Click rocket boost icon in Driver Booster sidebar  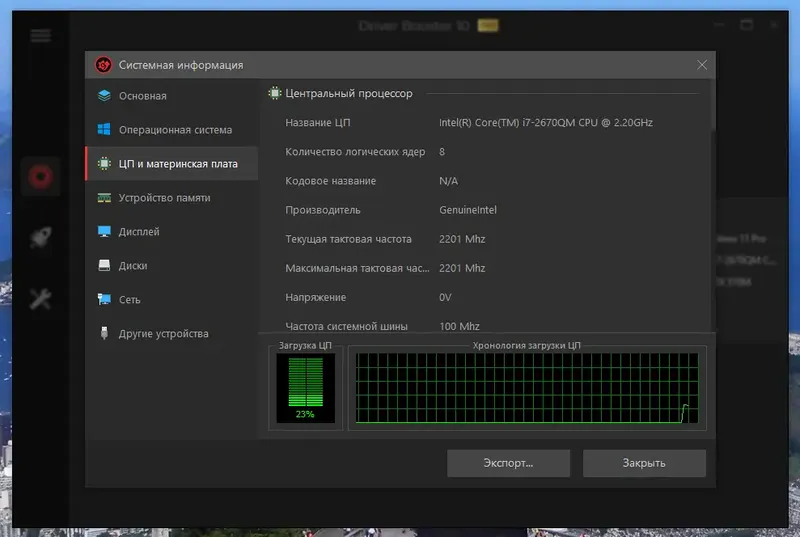pyautogui.click(x=41, y=237)
